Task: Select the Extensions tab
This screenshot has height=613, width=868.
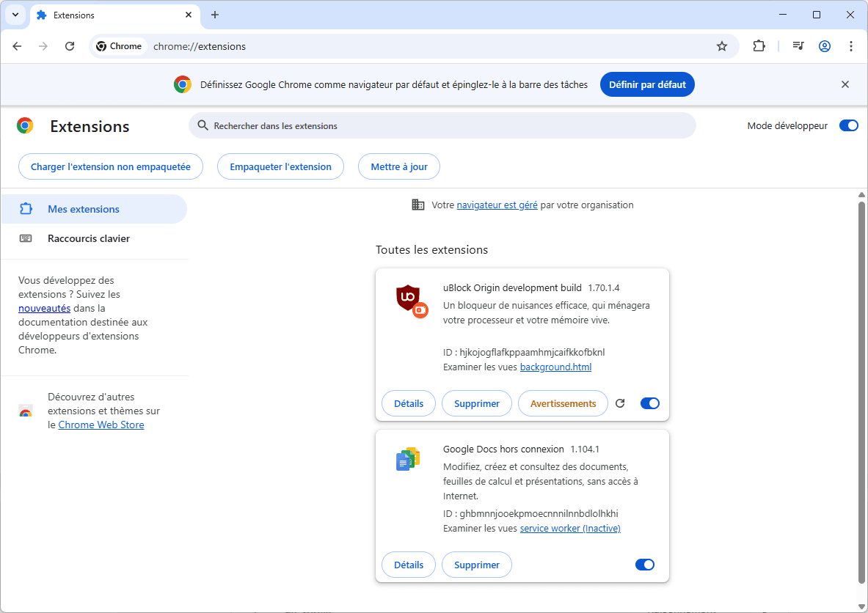Action: (x=114, y=15)
